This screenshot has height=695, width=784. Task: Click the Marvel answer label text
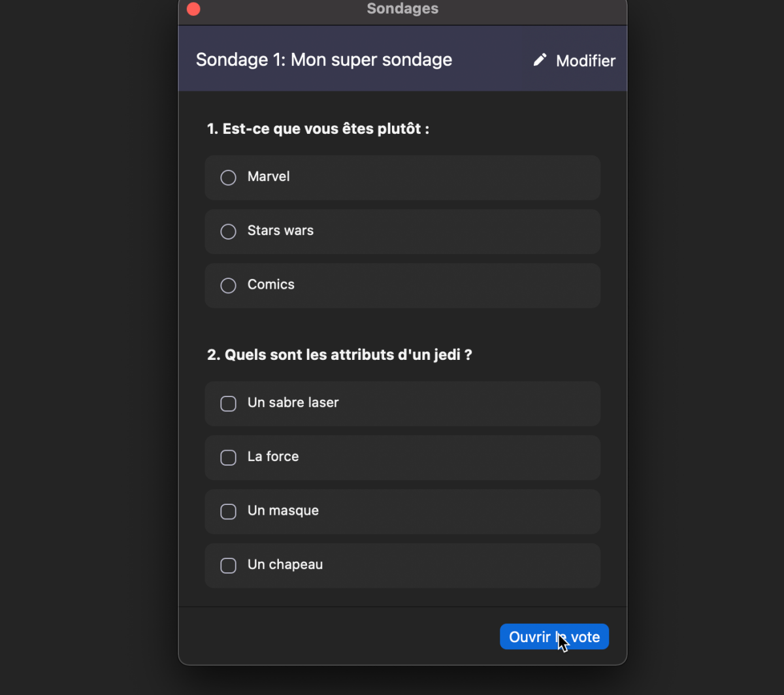click(x=269, y=176)
